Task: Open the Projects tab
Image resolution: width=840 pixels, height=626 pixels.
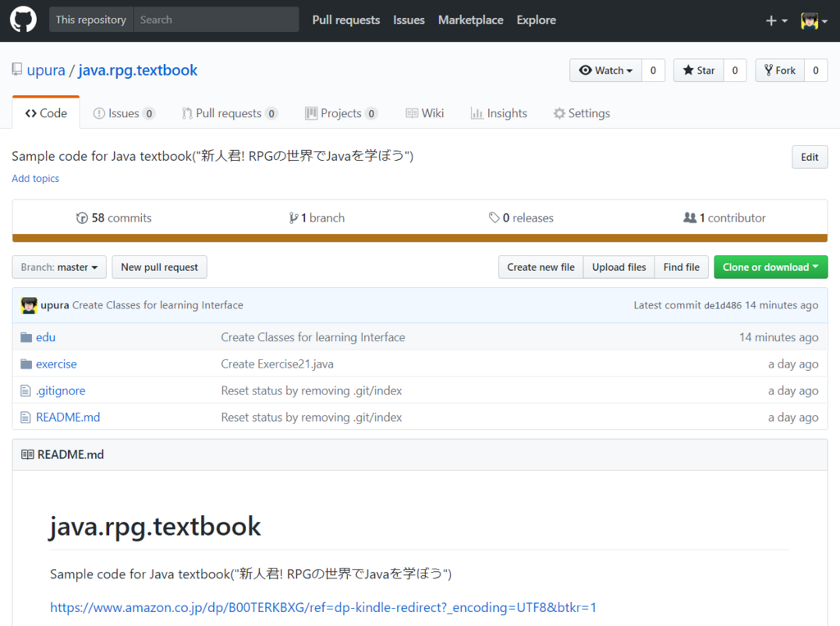Action: pos(342,113)
